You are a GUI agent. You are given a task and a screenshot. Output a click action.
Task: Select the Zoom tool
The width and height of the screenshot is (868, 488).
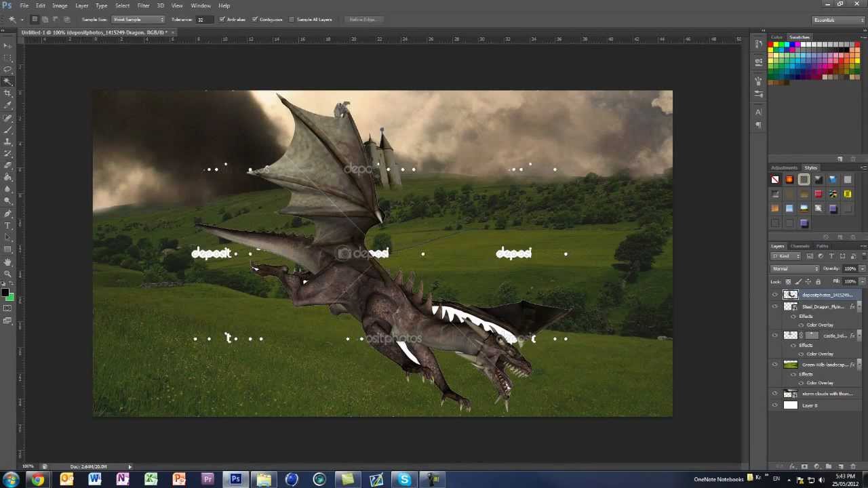click(7, 273)
